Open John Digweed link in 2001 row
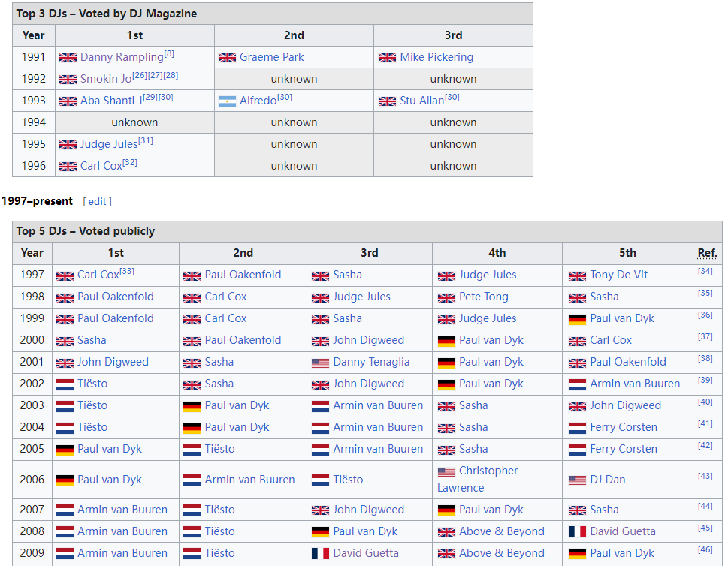 (x=113, y=362)
